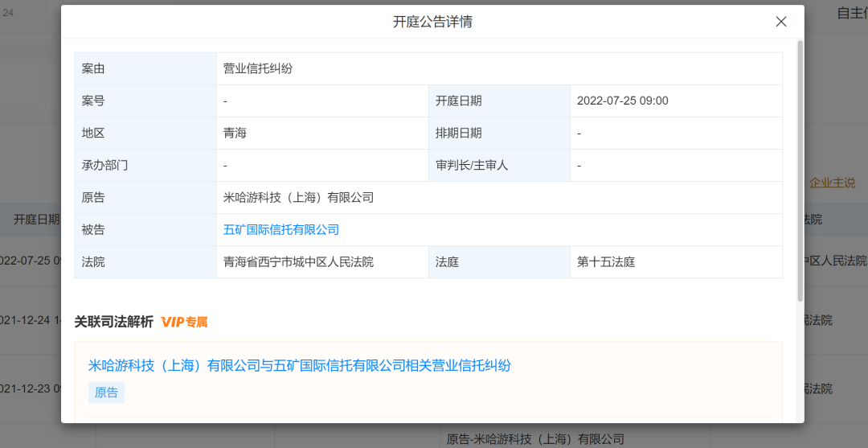Click background row text 原告-米哈游科技（上海）有限公司
Viewport: 868px width, 448px height.
point(535,440)
